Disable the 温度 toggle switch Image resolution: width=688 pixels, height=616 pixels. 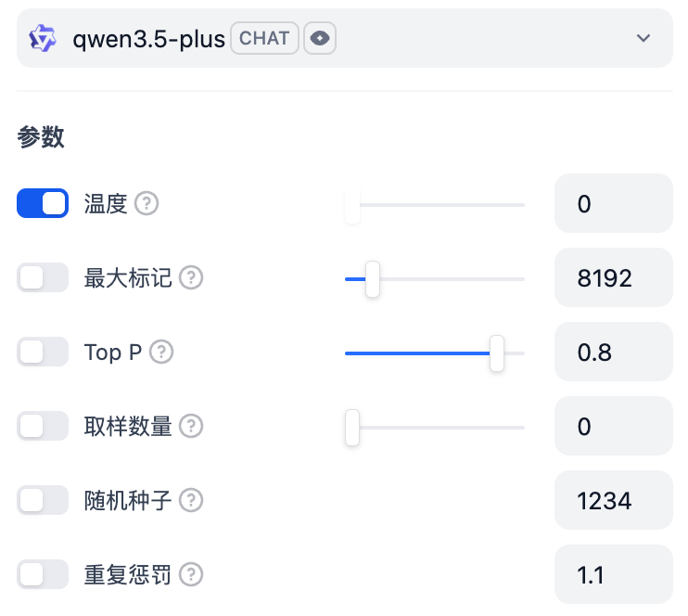(43, 204)
